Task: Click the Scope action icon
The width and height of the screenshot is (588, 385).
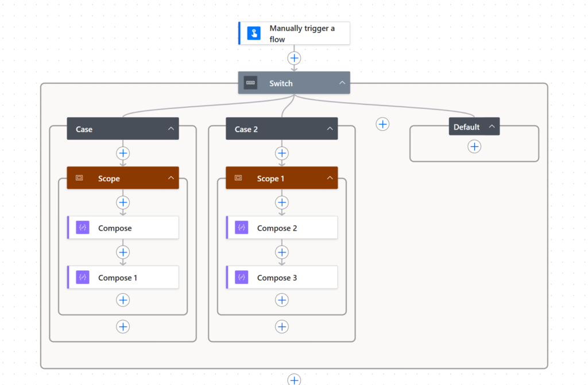Action: (79, 178)
